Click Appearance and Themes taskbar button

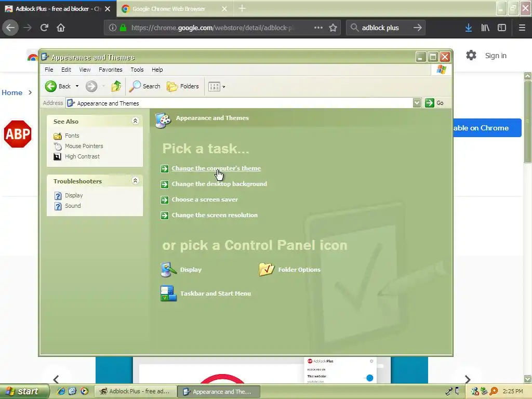219,392
